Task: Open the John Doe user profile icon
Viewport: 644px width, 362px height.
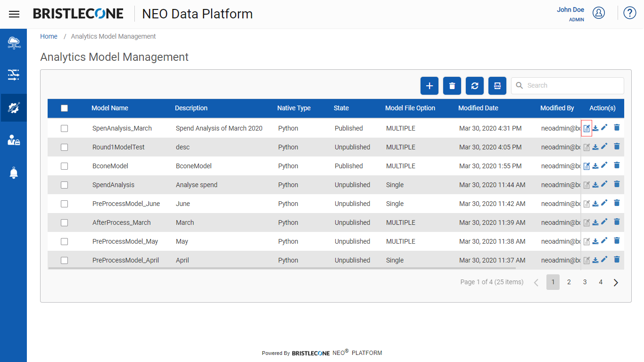Action: [599, 13]
